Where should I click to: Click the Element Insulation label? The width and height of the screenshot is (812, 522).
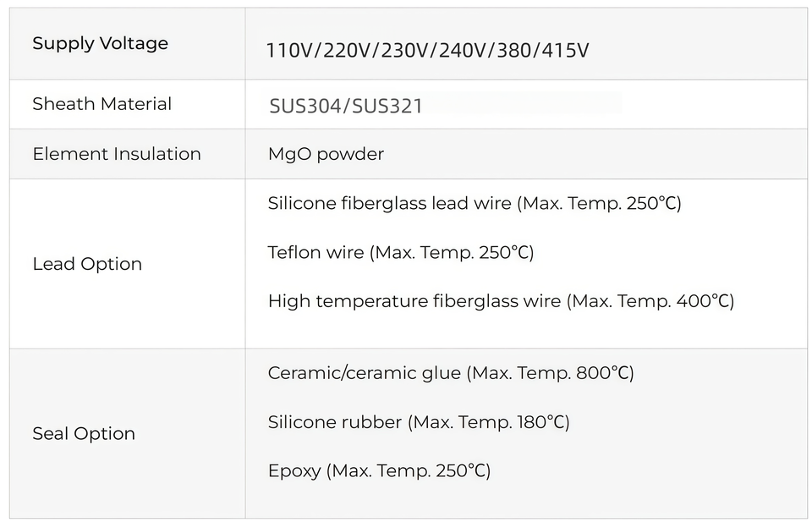pyautogui.click(x=117, y=154)
